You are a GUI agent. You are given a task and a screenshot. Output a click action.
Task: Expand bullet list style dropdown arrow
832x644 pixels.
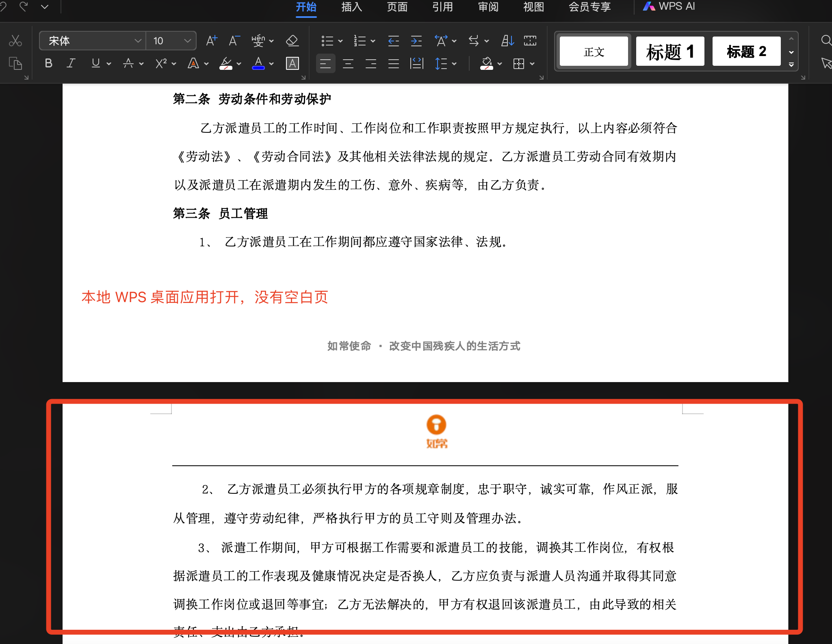[x=340, y=41]
